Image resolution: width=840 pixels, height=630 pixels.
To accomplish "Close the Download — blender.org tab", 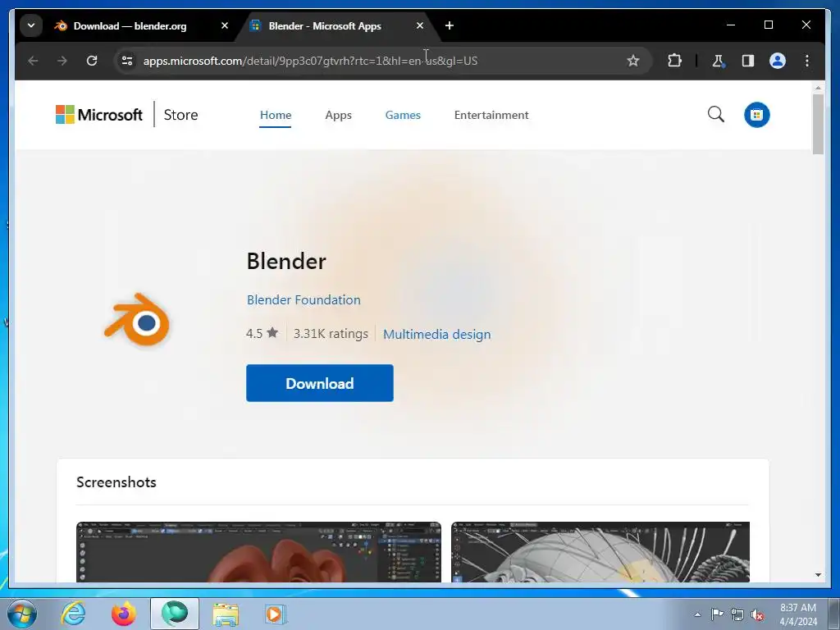I will (x=225, y=25).
